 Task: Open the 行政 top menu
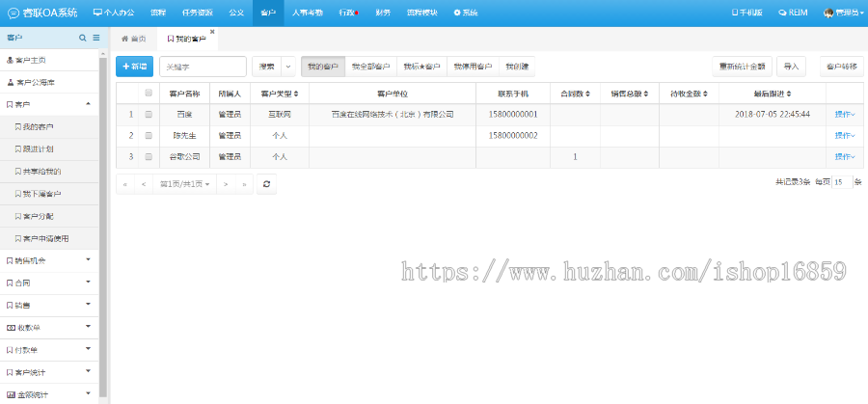pos(348,13)
